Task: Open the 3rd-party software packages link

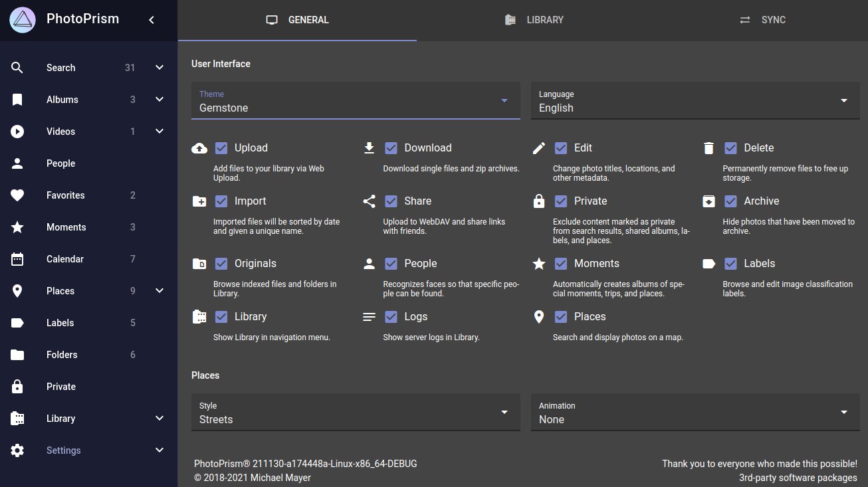Action: (x=798, y=478)
